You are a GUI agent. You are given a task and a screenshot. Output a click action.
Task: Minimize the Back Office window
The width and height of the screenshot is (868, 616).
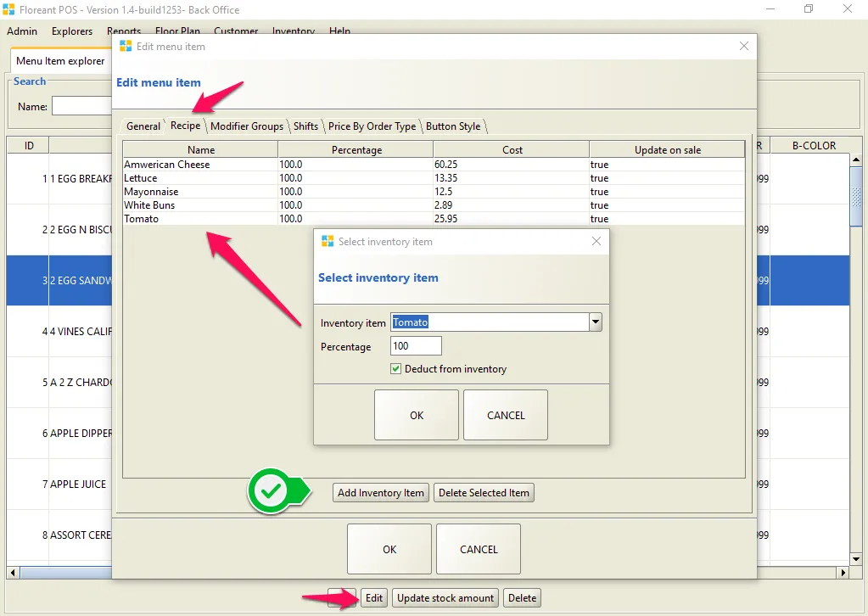pyautogui.click(x=770, y=8)
